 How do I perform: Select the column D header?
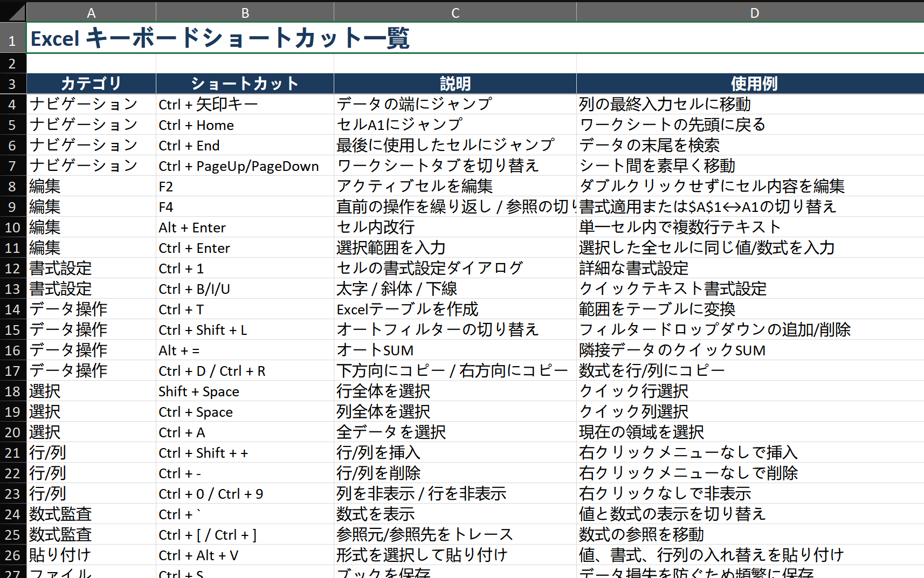750,12
